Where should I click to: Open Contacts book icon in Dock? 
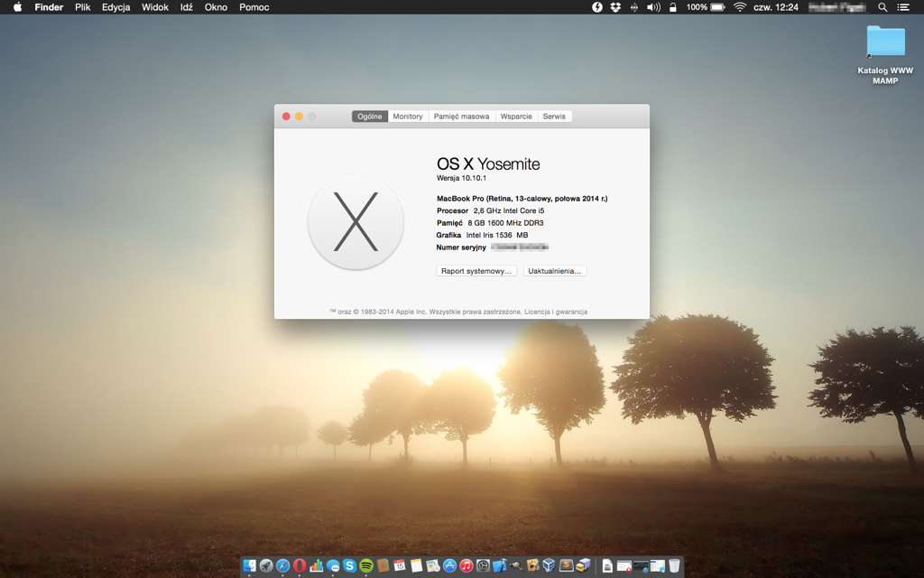tap(383, 565)
